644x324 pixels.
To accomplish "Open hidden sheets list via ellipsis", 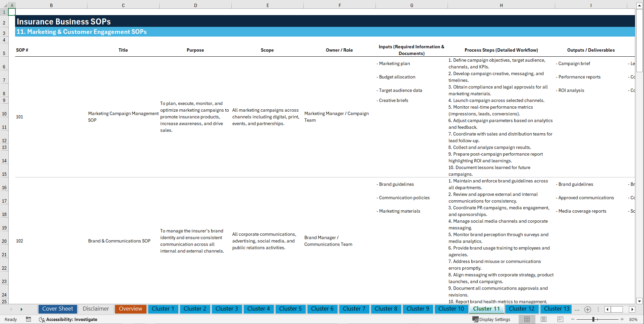I will click(x=577, y=310).
